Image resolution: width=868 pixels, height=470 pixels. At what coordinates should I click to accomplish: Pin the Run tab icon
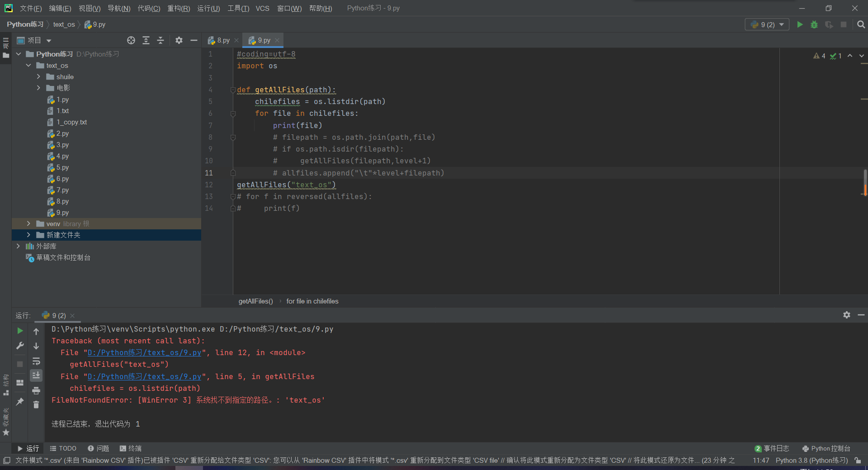coord(20,401)
